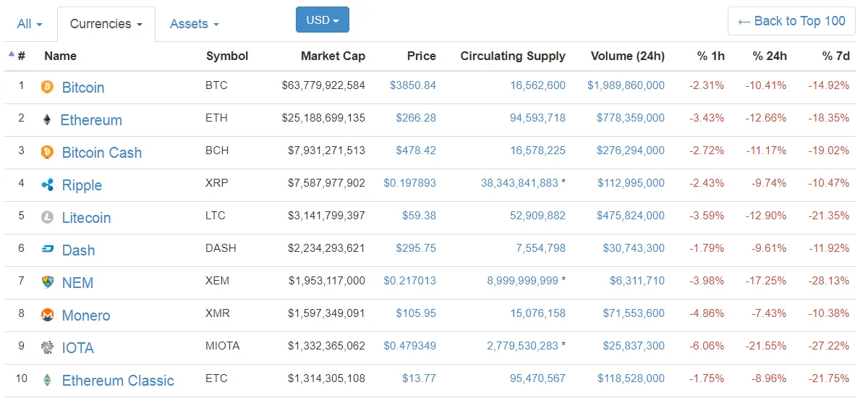Click Bitcoin volume $1,989,860,000

tap(626, 85)
